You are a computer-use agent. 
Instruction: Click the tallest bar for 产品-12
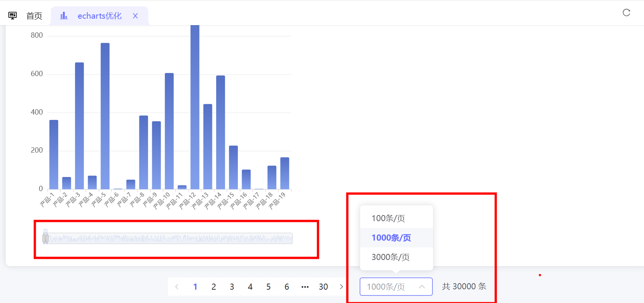[195, 107]
